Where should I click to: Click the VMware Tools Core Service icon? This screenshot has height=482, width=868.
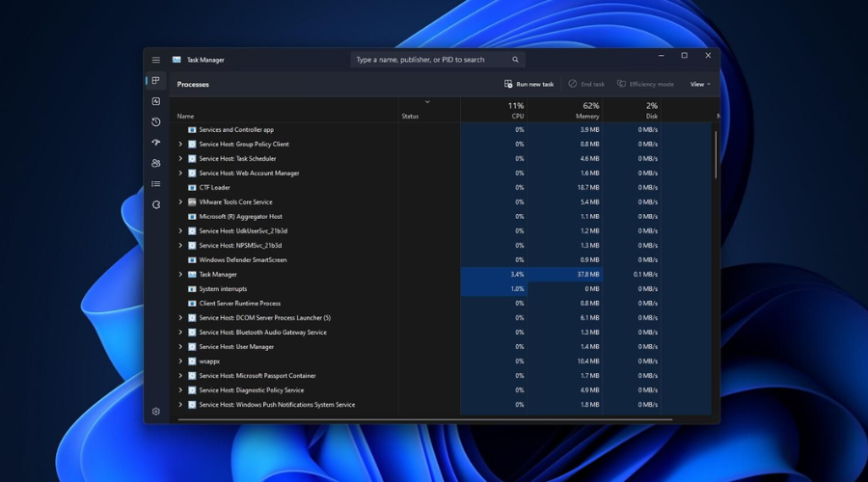(x=192, y=202)
